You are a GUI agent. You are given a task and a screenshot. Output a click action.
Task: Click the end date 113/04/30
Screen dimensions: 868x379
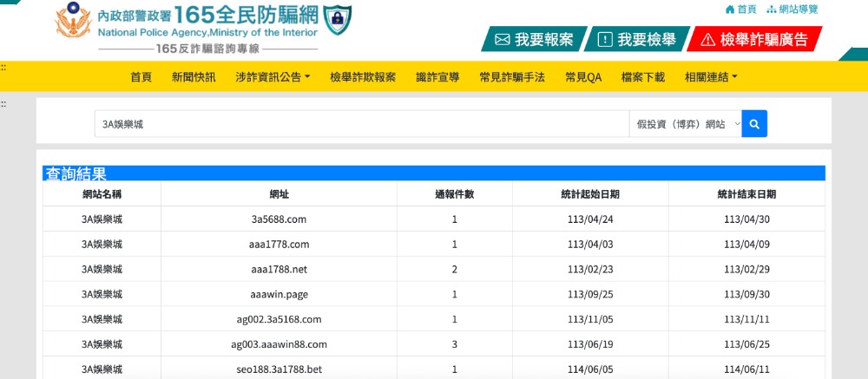[746, 219]
